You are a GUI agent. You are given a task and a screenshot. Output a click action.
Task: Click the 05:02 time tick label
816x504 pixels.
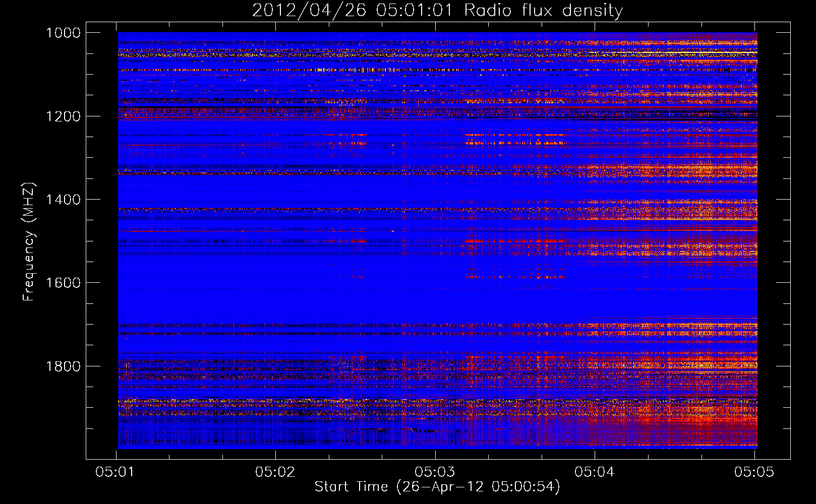(x=275, y=472)
